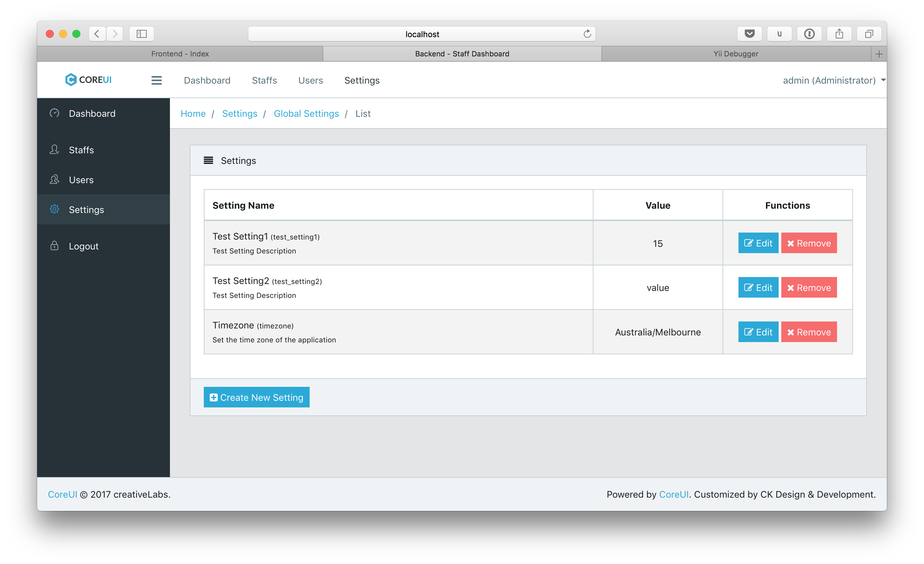924x564 pixels.
Task: Click Remove button for Timezone setting
Action: tap(808, 332)
